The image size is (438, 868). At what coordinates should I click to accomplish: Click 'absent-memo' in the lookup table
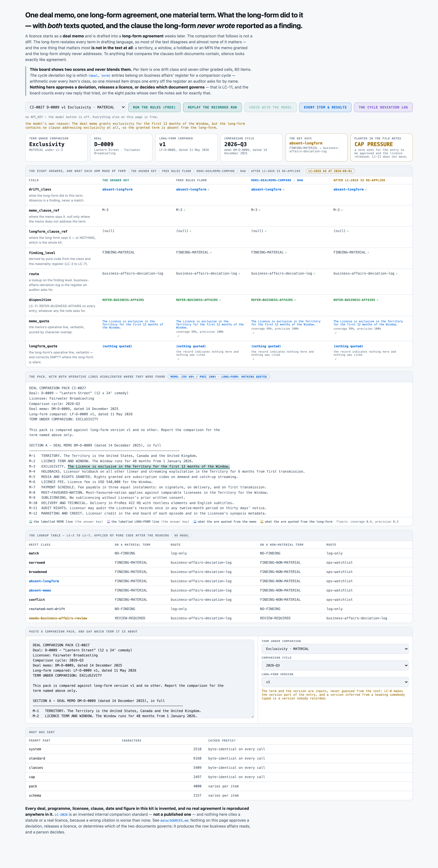tap(40, 590)
